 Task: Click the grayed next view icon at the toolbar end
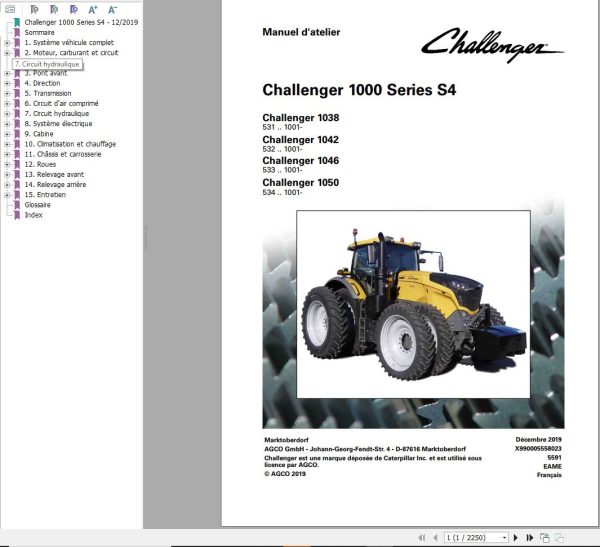coord(559,538)
